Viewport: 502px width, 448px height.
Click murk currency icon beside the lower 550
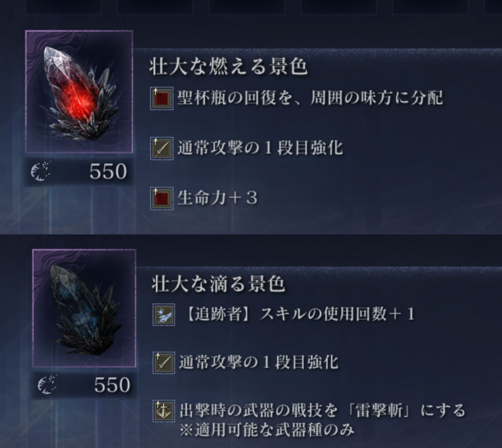tap(47, 385)
